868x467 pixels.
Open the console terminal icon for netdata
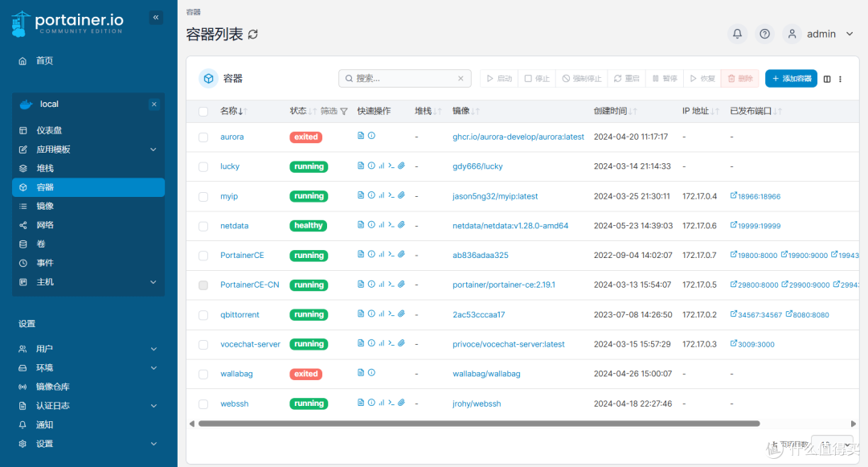pos(392,224)
